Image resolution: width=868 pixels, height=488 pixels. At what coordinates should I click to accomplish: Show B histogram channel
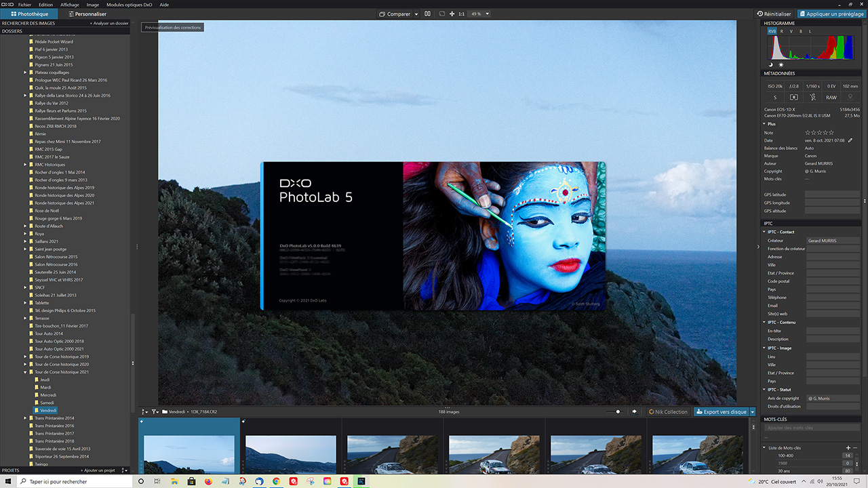tap(801, 31)
